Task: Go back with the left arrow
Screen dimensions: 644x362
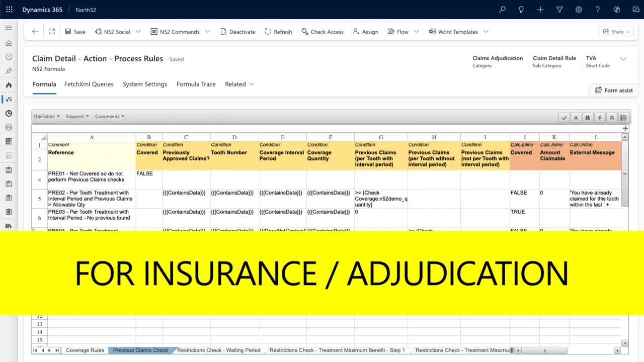Action: coord(35,32)
